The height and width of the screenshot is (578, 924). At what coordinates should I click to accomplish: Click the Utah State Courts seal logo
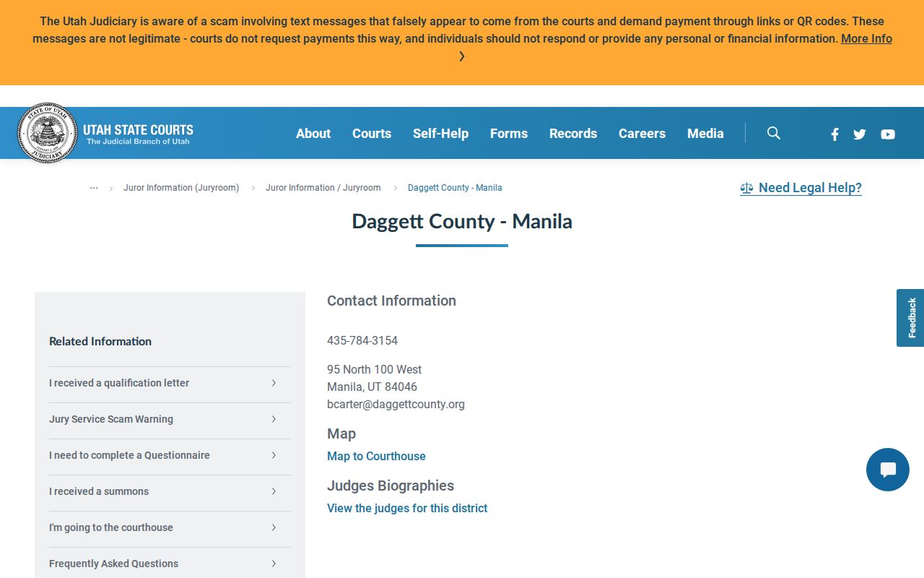coord(47,133)
